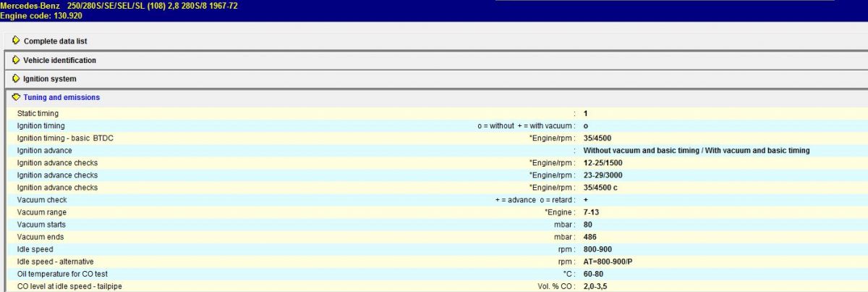Select 'CO level at idle speed - tailpipe' label
Screen dimensions: 868x292
(x=69, y=286)
